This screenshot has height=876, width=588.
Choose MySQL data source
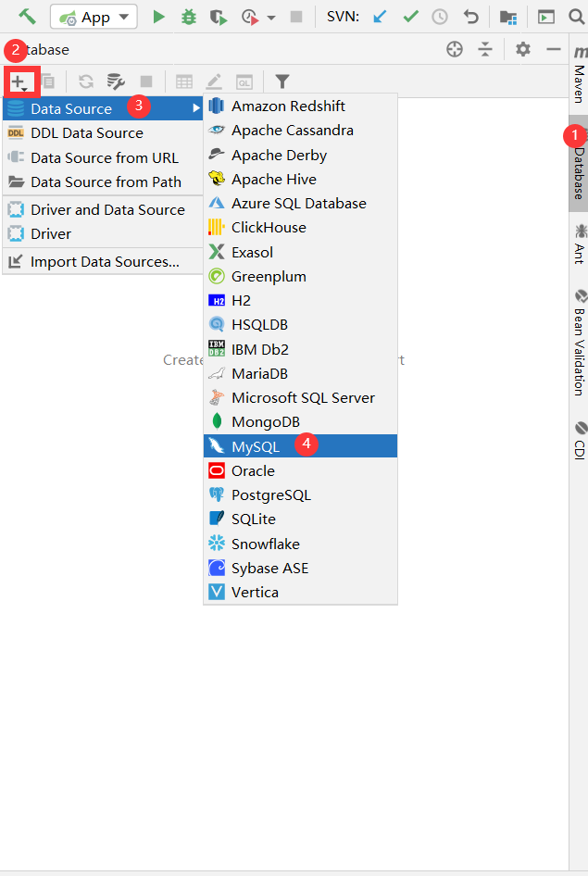click(x=300, y=445)
